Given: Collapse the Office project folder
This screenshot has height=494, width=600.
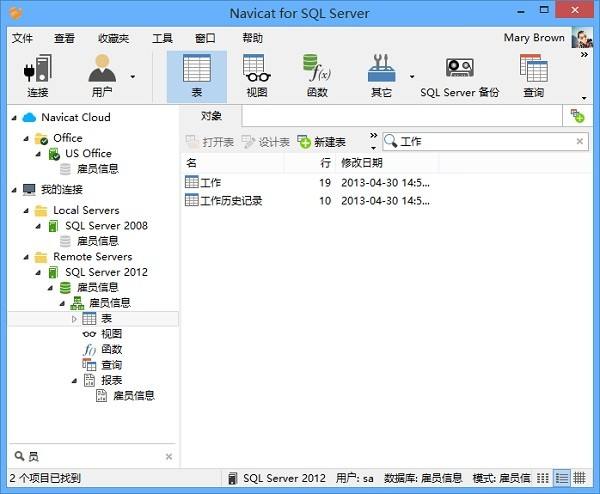Looking at the screenshot, I should [26, 139].
